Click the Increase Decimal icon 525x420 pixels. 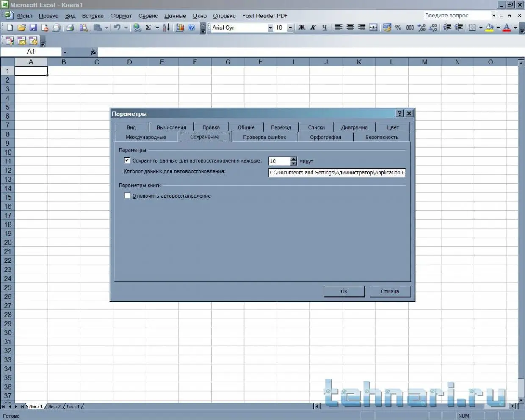point(421,28)
